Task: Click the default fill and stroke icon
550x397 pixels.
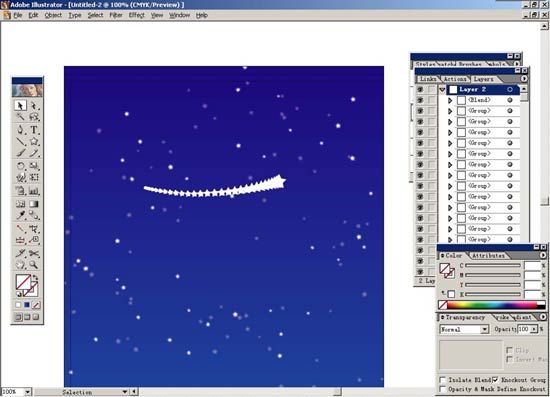Action: click(19, 294)
